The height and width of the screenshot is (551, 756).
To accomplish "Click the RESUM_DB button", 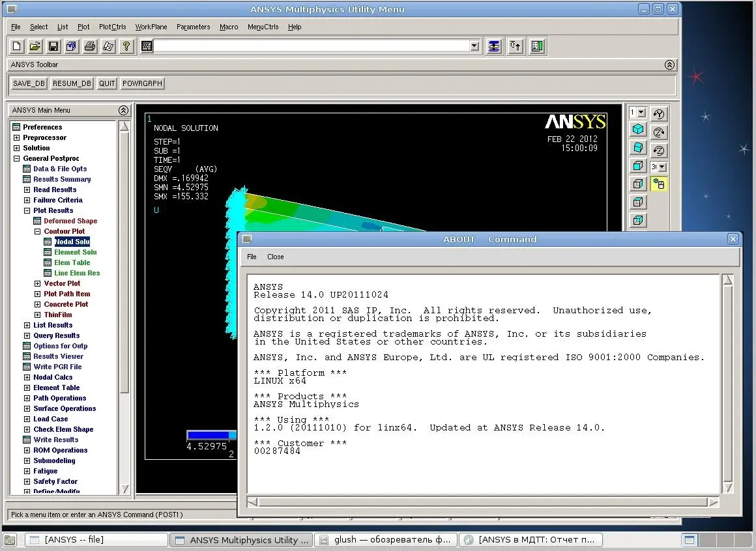I will coord(72,83).
